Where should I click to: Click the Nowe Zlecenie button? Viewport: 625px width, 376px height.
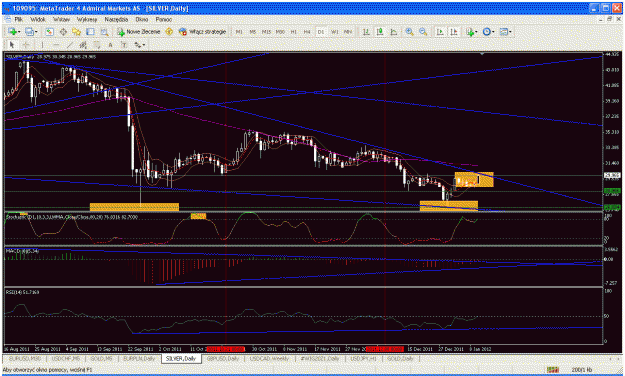coord(139,31)
